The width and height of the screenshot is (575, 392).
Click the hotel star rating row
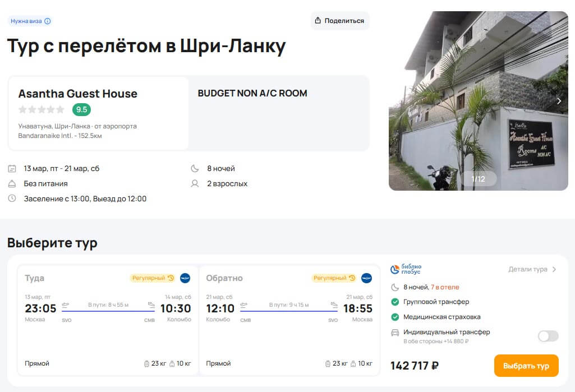(x=42, y=109)
